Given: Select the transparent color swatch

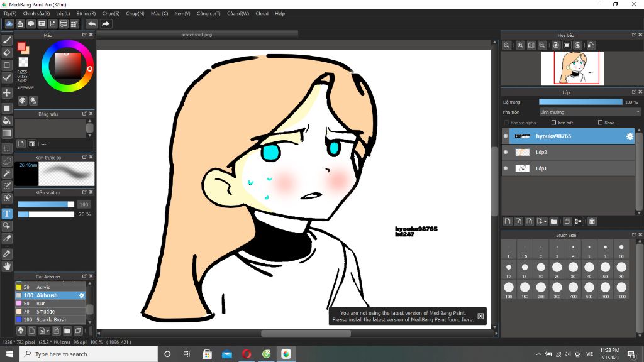Looking at the screenshot, I should [x=23, y=62].
